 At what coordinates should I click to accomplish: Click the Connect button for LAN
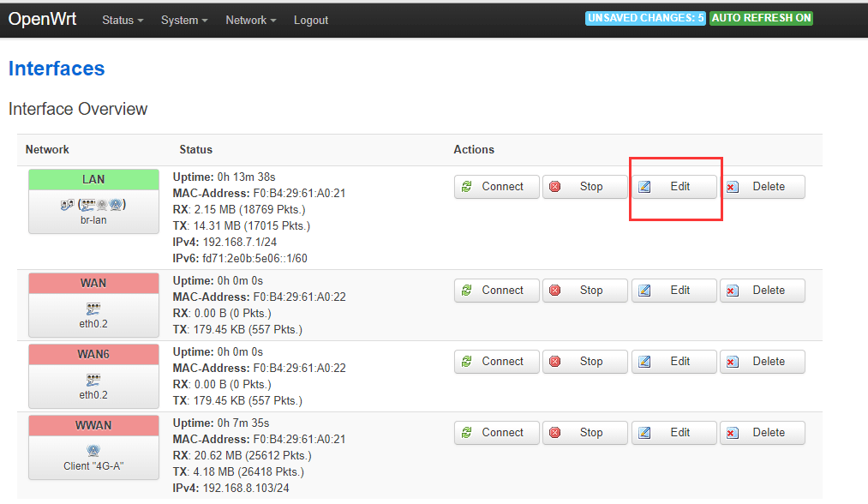coord(497,187)
